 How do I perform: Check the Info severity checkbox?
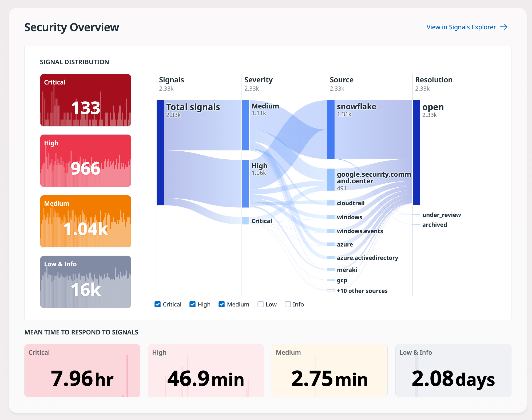pyautogui.click(x=288, y=304)
